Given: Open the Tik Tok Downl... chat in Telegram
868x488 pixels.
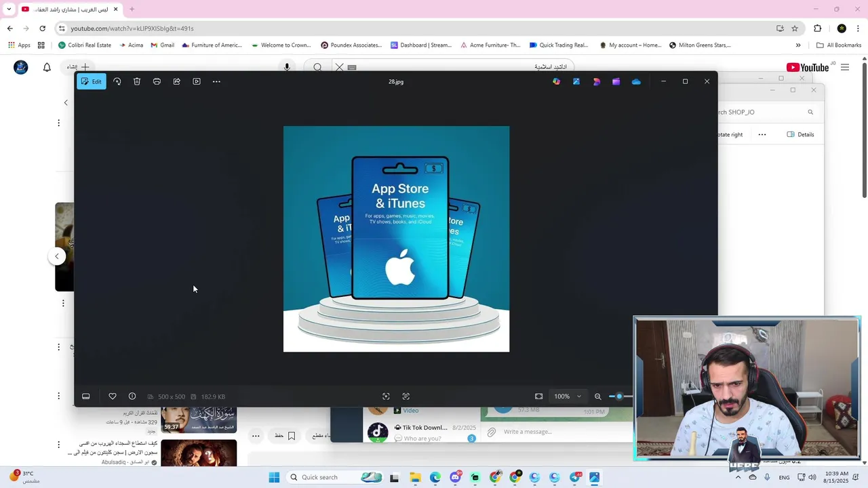Looking at the screenshot, I should [421, 432].
